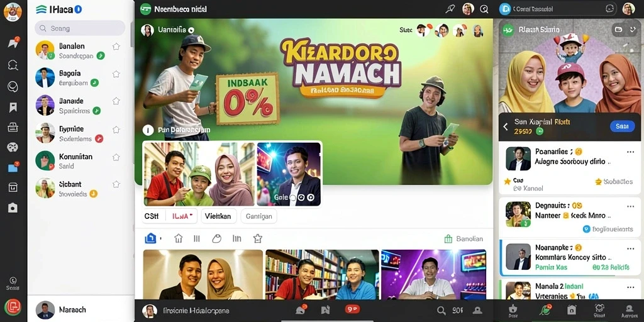
Task: Click the pin icon in top bar
Action: 450,9
